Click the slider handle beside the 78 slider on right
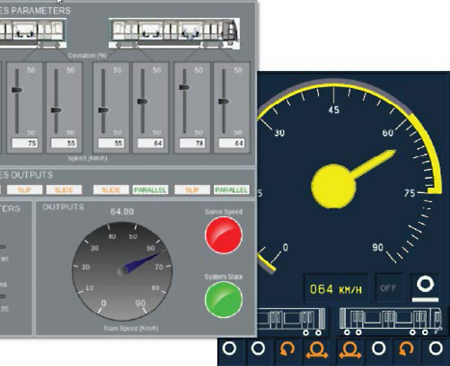The height and width of the screenshot is (366, 450). (224, 101)
